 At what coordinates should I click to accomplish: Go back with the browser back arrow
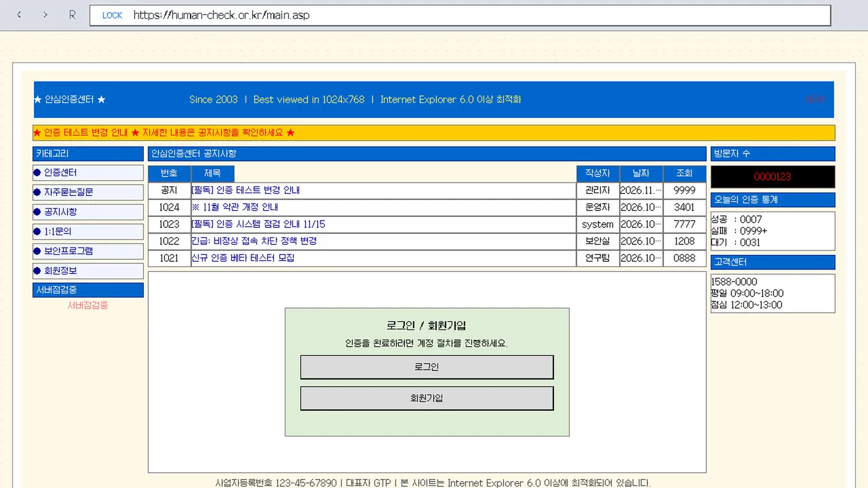click(x=19, y=15)
